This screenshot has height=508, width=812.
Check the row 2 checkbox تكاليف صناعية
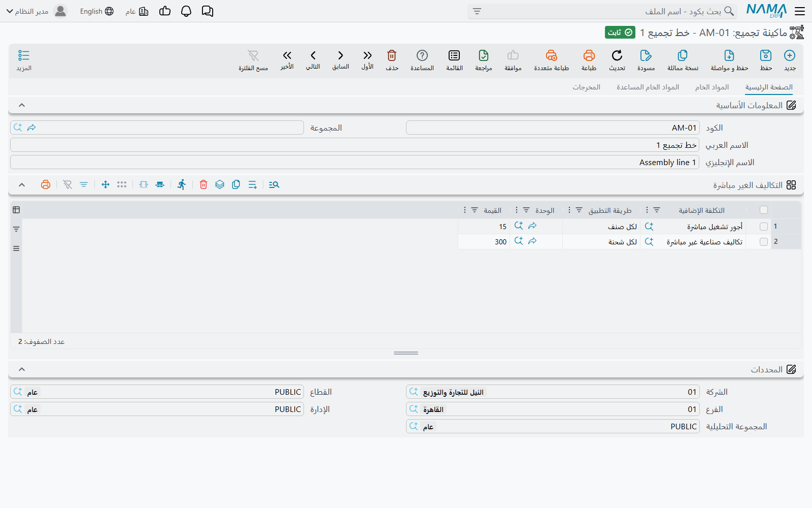(x=764, y=242)
